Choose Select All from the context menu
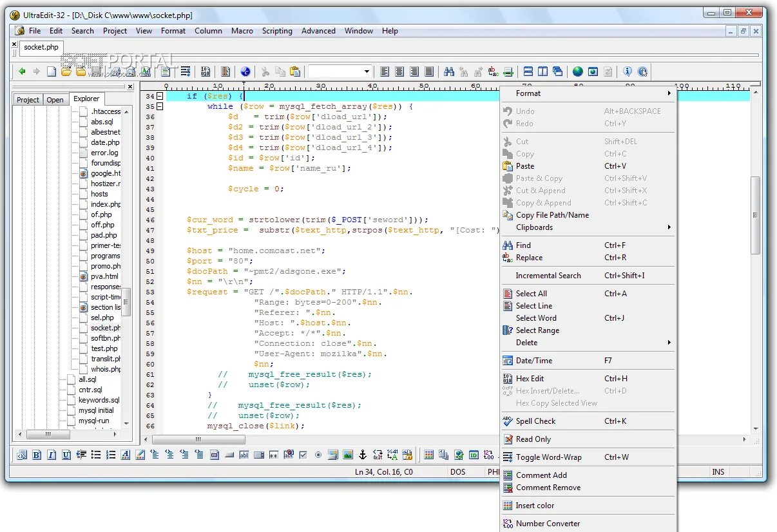 pos(530,293)
